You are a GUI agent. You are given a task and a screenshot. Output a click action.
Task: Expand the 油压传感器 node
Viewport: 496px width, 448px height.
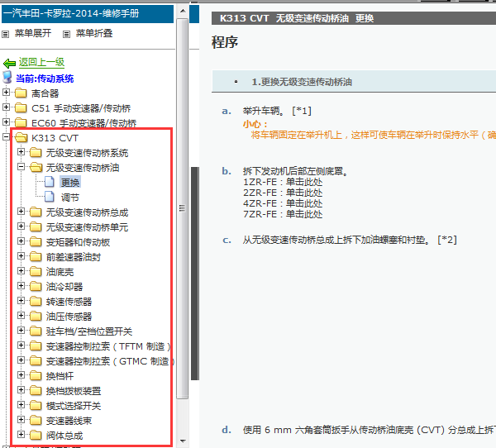tap(21, 316)
